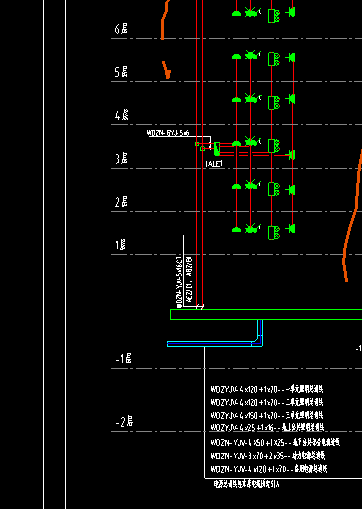The width and height of the screenshot is (362, 509).
Task: Select the starburst lamp symbol on 3层
Action: [252, 141]
